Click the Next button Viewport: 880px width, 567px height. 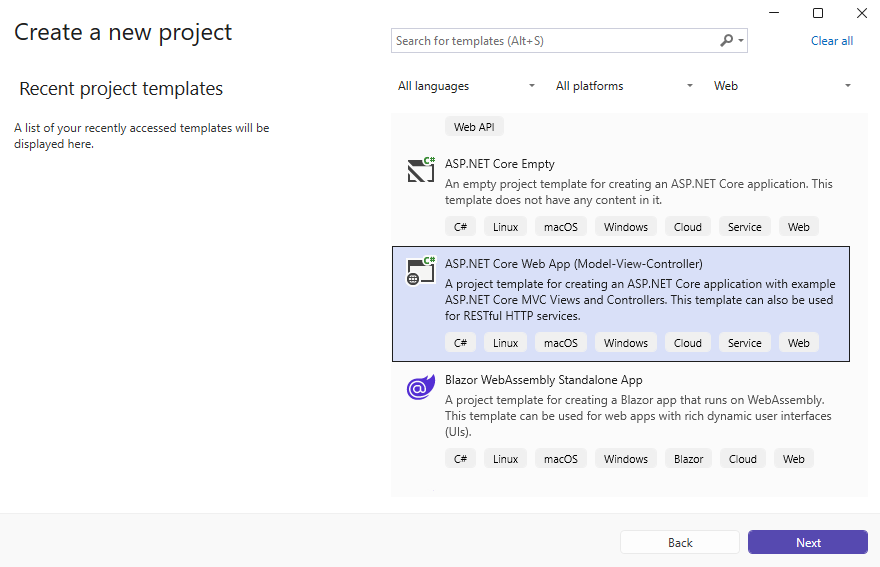pyautogui.click(x=808, y=542)
